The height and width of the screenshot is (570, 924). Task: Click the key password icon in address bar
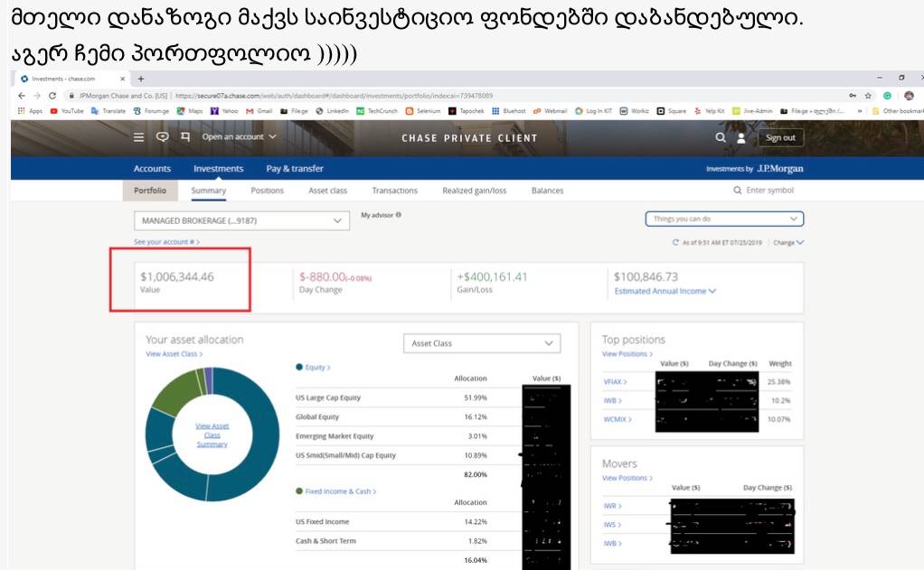(x=852, y=96)
